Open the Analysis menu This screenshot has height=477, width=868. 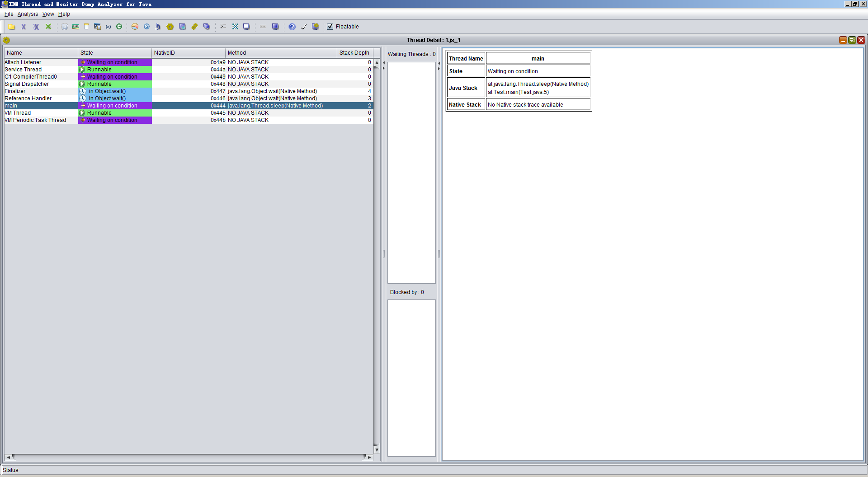[x=28, y=14]
